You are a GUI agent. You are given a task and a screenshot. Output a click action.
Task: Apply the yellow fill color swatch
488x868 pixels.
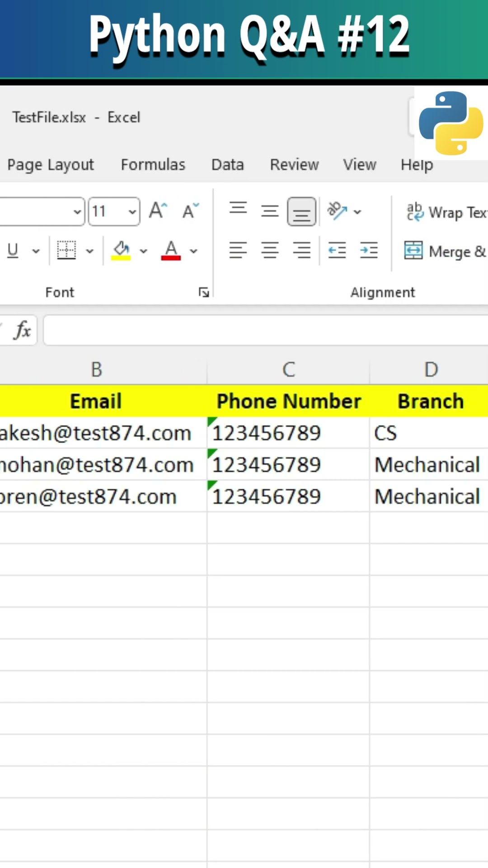[121, 250]
